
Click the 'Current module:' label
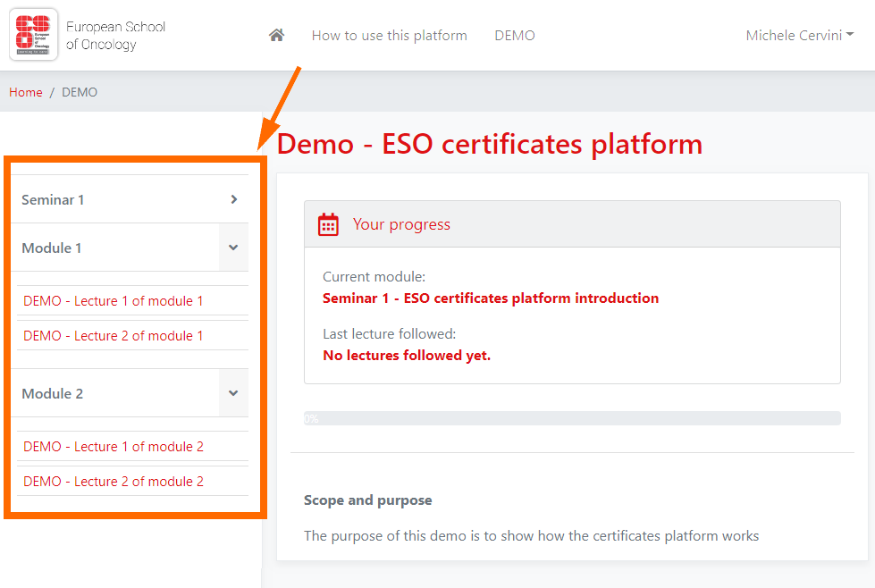click(x=374, y=277)
